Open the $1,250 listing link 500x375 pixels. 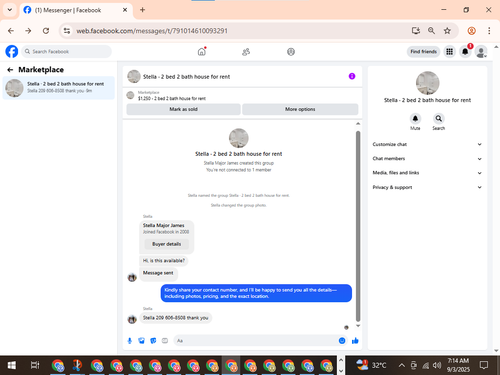click(172, 98)
